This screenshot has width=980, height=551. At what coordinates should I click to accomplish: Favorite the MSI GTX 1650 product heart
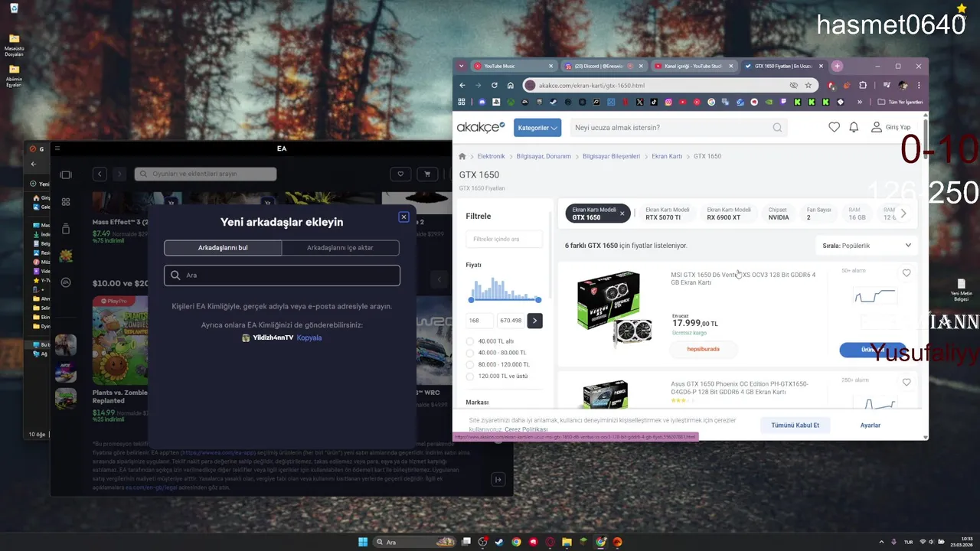[906, 273]
